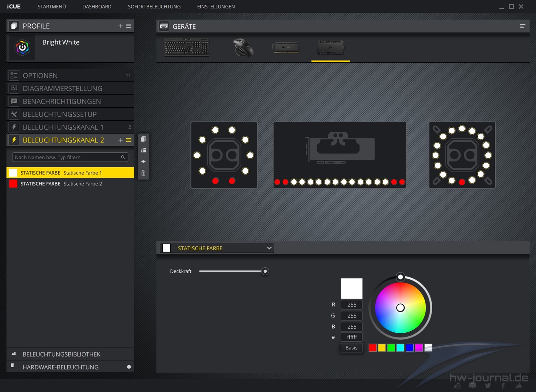Select the left CPU block LED layout
This screenshot has width=536, height=392.
(x=224, y=155)
